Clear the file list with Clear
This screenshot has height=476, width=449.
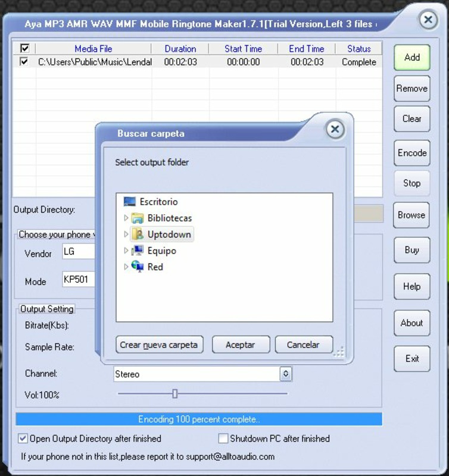coord(412,118)
